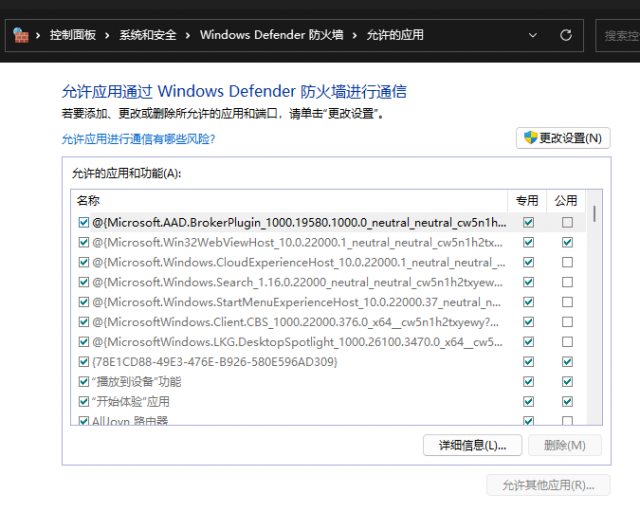Open Windows Defender 防火墙 breadcrumb item
640x530 pixels.
271,35
